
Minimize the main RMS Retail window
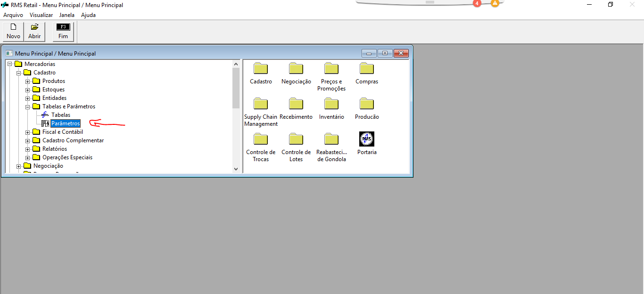click(589, 4)
